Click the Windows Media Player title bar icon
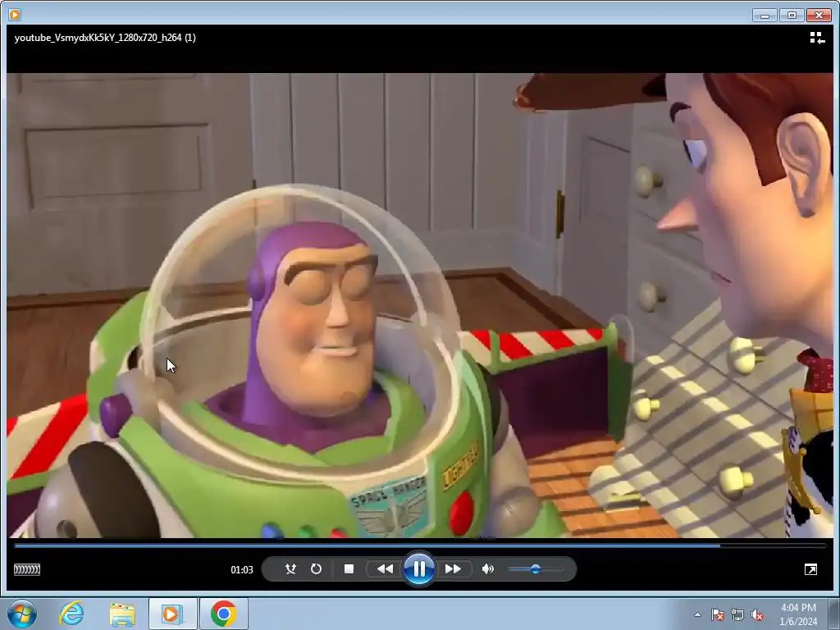 point(15,15)
